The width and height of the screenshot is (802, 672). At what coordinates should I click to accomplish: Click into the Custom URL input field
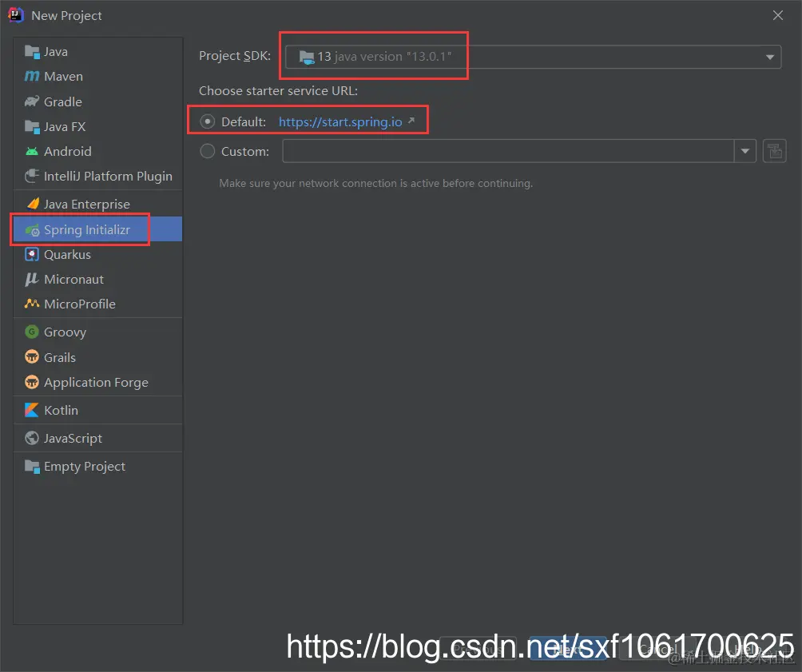tap(508, 151)
